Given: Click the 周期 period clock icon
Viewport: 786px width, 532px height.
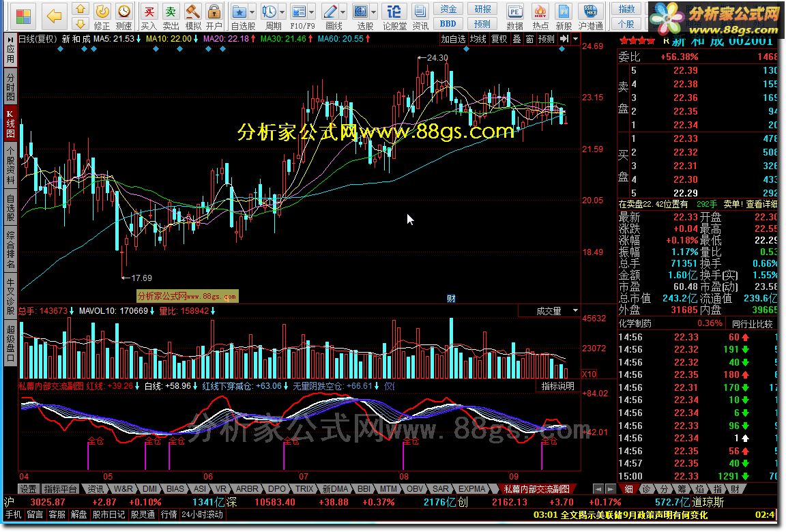Looking at the screenshot, I should pyautogui.click(x=270, y=12).
